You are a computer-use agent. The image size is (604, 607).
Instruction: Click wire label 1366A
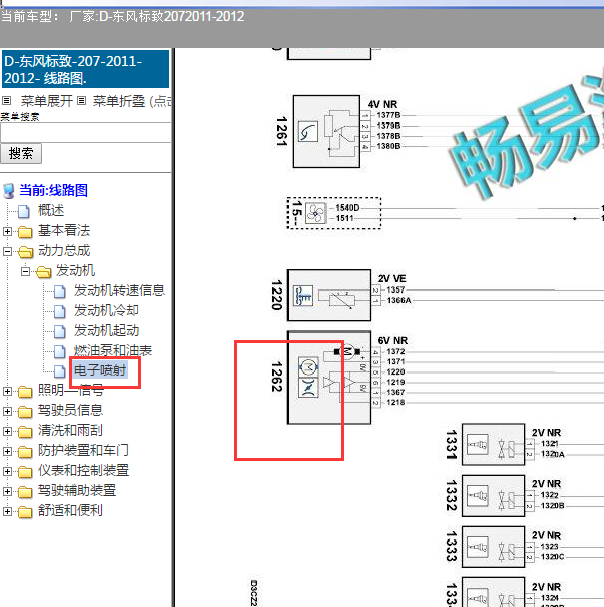[x=399, y=300]
